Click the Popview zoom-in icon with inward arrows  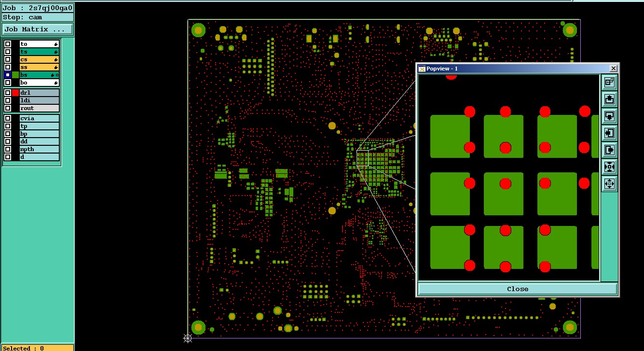[x=609, y=167]
